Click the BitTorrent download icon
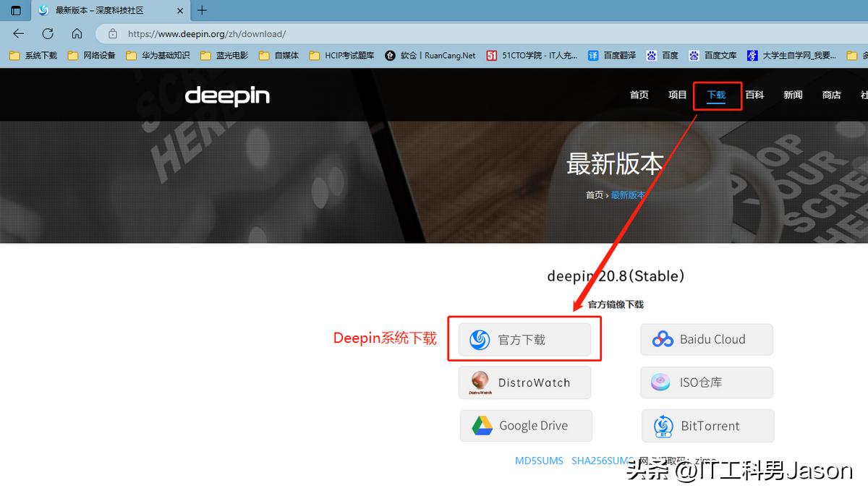This screenshot has height=496, width=868. coord(663,426)
